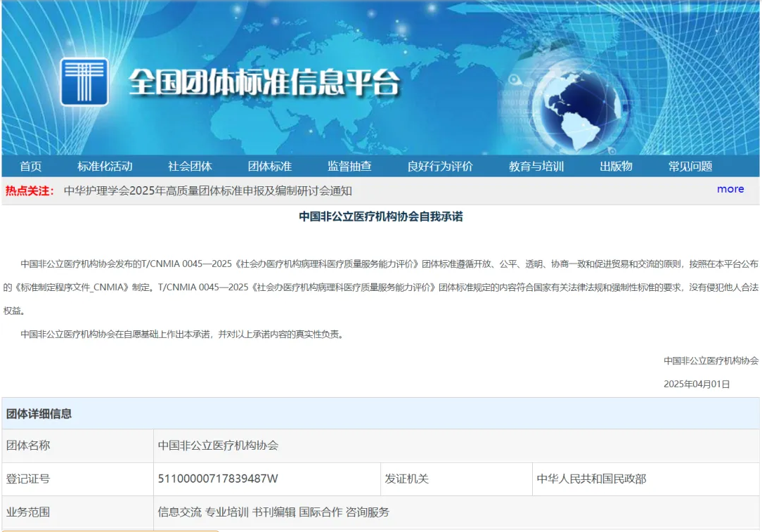Select the 信息交流 专业培训 business scope text
Image resolution: width=762 pixels, height=532 pixels.
point(273,512)
